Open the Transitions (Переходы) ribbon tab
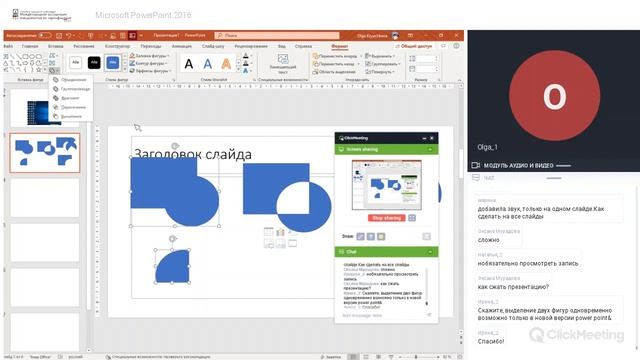This screenshot has width=640, height=360. (x=151, y=46)
